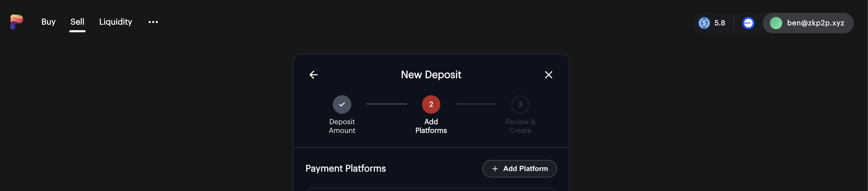Open the Base network selector icon
The image size is (868, 191).
click(748, 23)
